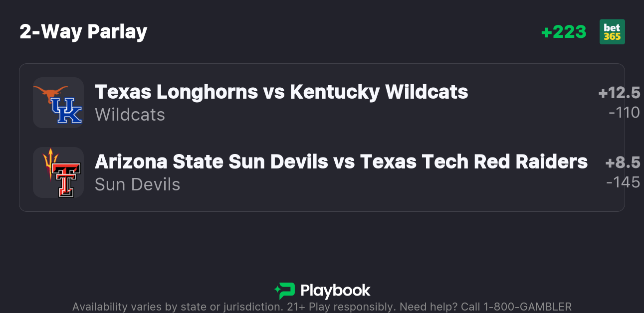Click the orange Texas Longhorns logo
The height and width of the screenshot is (313, 644).
pyautogui.click(x=50, y=92)
